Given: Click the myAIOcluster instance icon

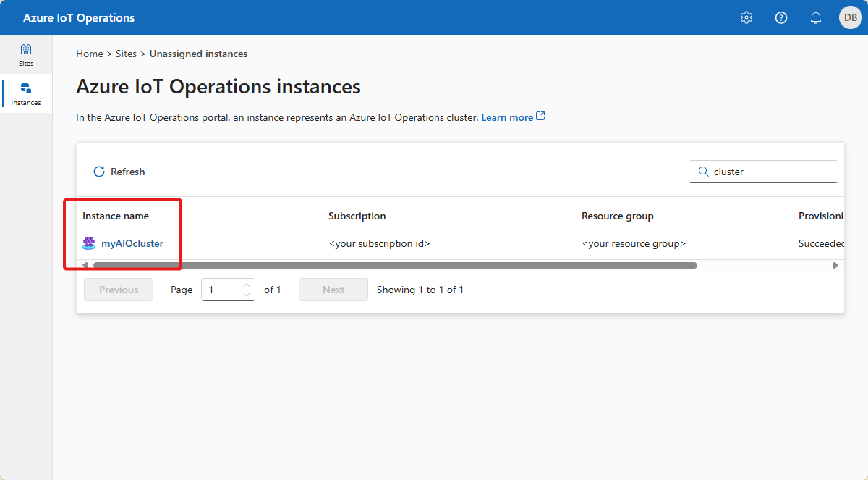Looking at the screenshot, I should point(88,243).
